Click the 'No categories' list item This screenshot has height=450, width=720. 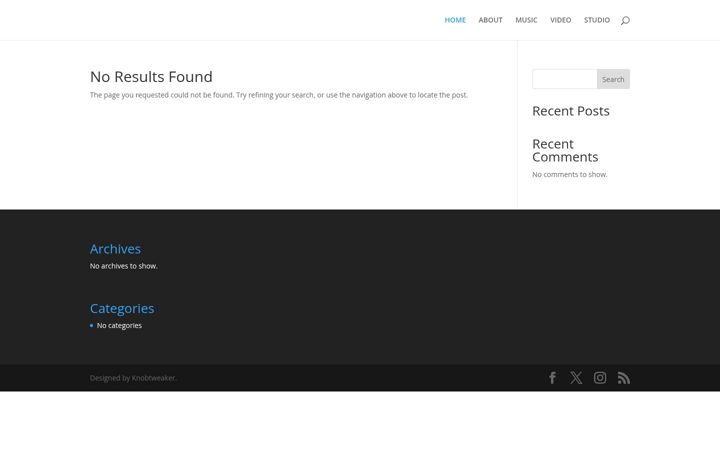pyautogui.click(x=119, y=326)
